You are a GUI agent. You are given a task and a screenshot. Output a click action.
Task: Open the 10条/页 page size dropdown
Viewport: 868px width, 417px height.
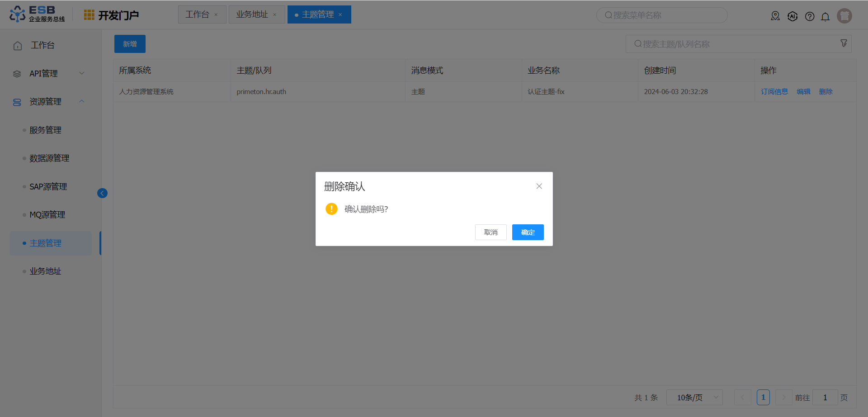pyautogui.click(x=694, y=398)
